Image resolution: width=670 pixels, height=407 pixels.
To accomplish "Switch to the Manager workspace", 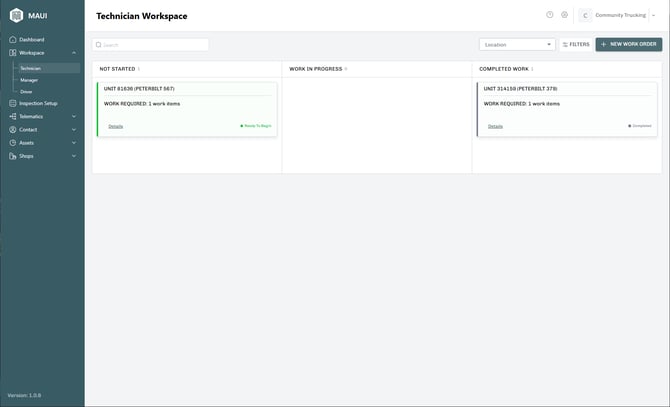I will click(29, 80).
